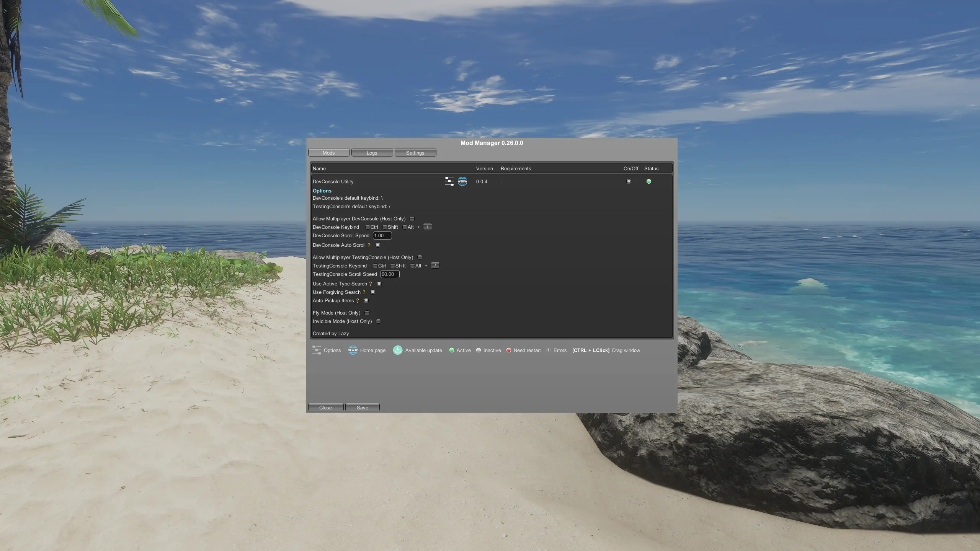The width and height of the screenshot is (980, 551).
Task: Toggle Ctrl modifier for DevConsole Keybind
Action: tap(367, 227)
